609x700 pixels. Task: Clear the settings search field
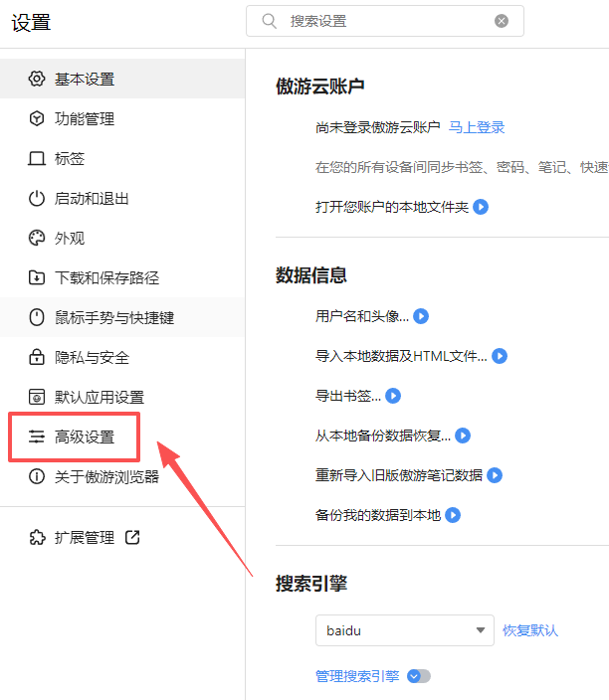click(502, 21)
